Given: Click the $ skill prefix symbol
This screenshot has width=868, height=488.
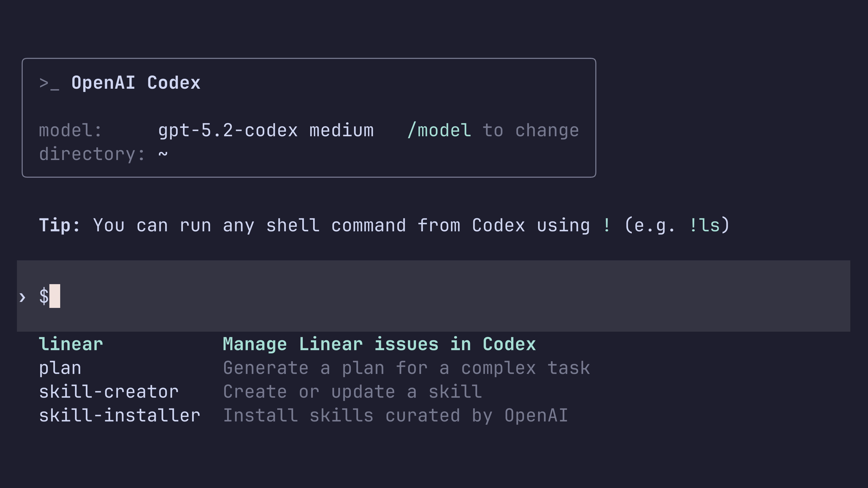Looking at the screenshot, I should click(x=44, y=296).
